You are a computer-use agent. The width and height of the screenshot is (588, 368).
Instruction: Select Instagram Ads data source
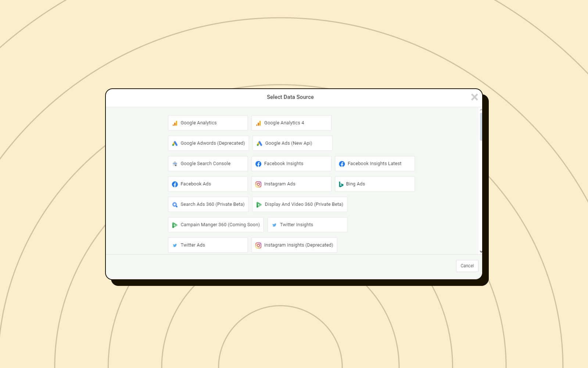tap(291, 184)
